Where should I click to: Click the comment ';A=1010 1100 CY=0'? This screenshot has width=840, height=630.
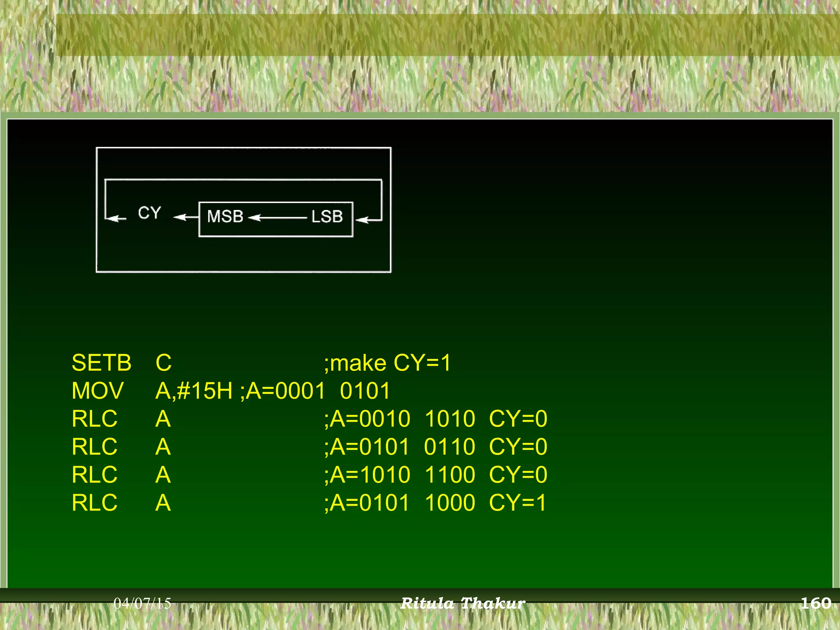click(x=436, y=475)
